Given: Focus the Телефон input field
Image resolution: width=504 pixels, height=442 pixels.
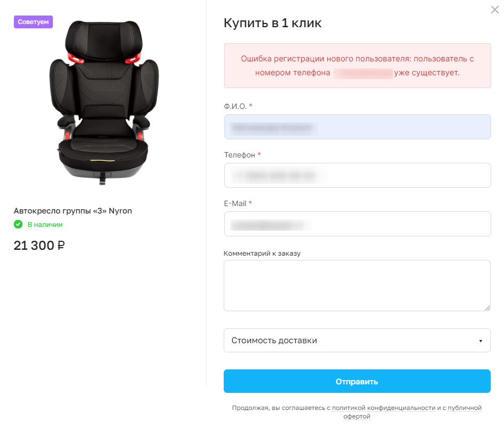Looking at the screenshot, I should tap(357, 176).
